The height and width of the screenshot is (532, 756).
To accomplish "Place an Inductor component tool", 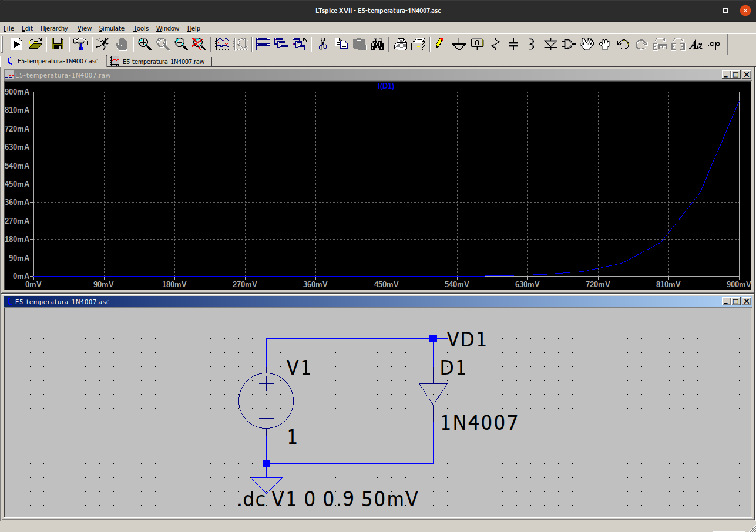I will point(532,43).
